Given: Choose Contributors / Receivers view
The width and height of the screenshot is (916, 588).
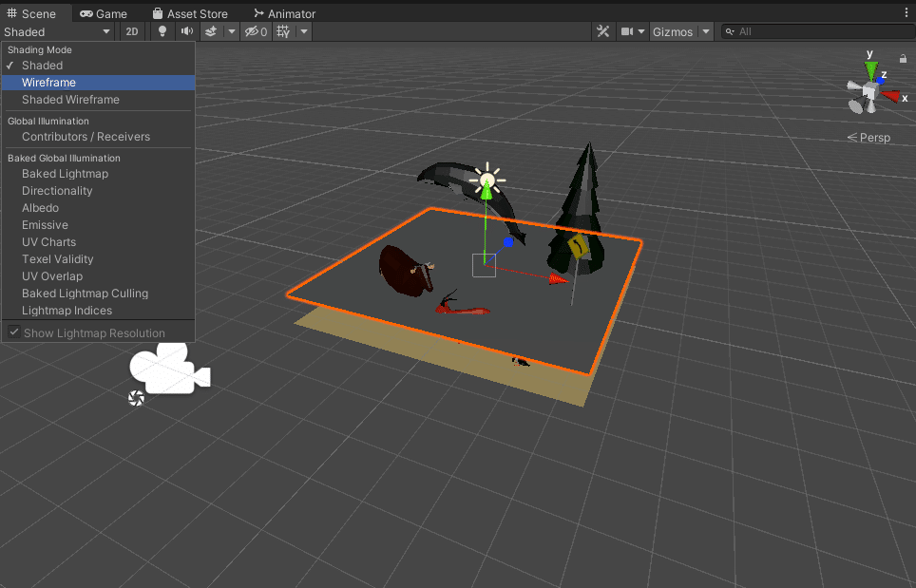Looking at the screenshot, I should [x=98, y=137].
